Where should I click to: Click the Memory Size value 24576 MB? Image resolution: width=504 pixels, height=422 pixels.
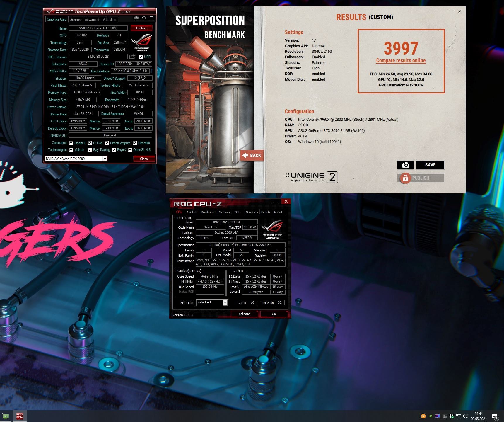(83, 100)
